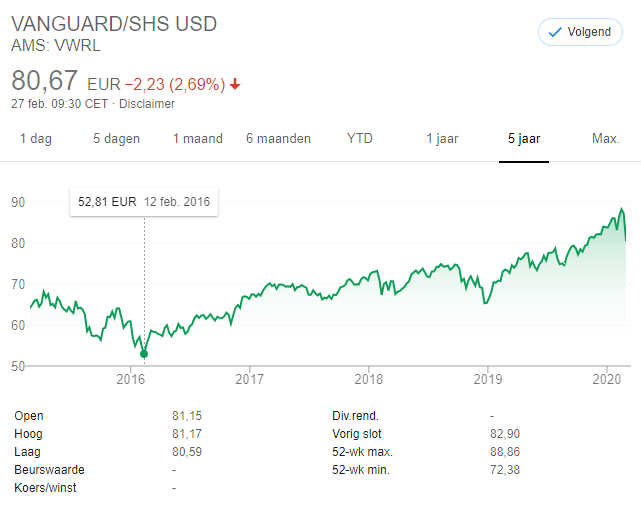Click the active 5 jaar tab
This screenshot has width=641, height=507.
(x=524, y=139)
